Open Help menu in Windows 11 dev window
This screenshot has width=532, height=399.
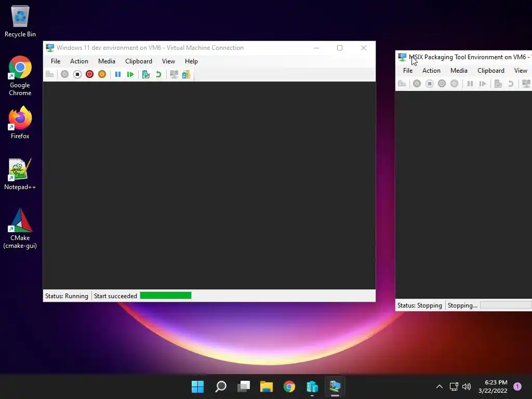(191, 61)
